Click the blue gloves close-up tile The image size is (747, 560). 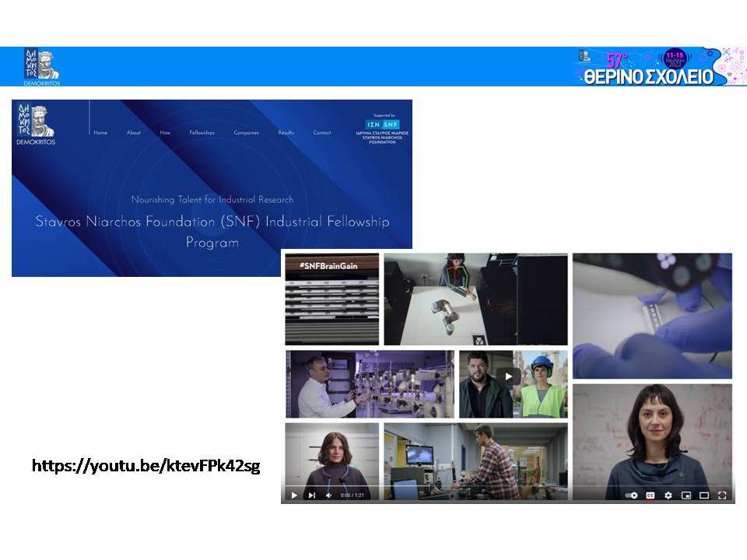tap(652, 316)
